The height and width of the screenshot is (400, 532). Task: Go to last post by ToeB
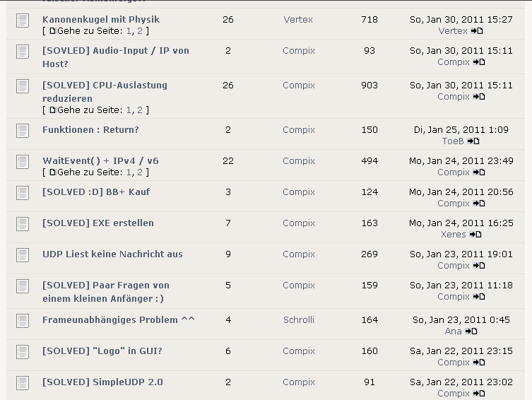click(x=474, y=141)
